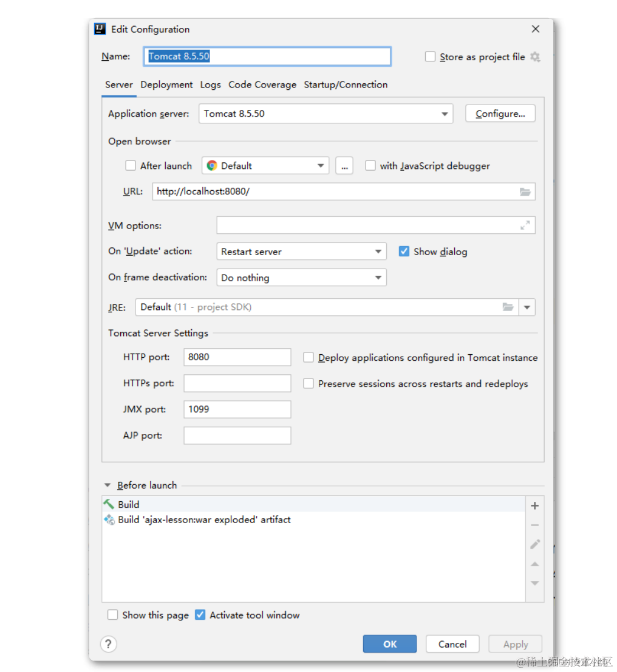
Task: Click the Configure... button
Action: [500, 114]
